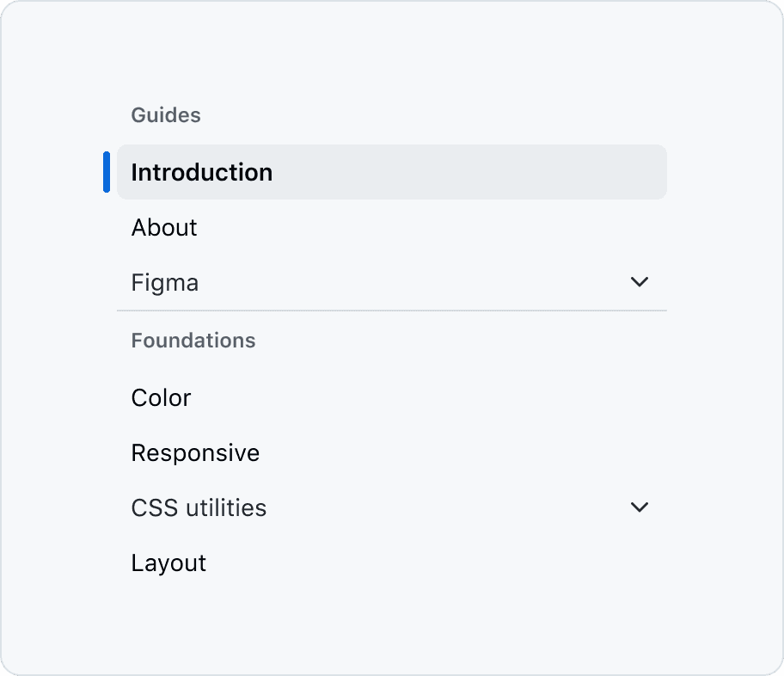Click the Foundations group heading

[193, 341]
